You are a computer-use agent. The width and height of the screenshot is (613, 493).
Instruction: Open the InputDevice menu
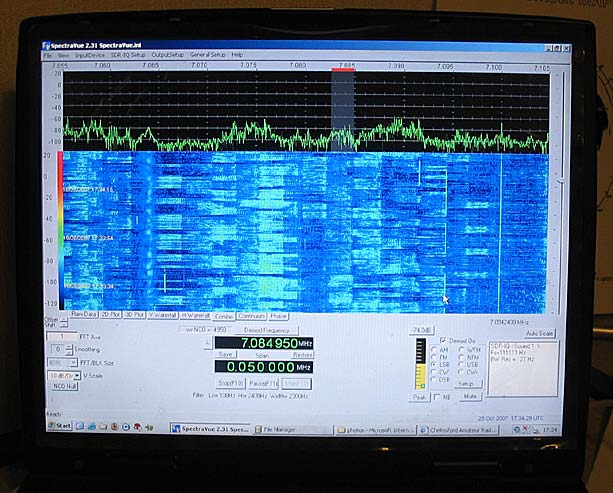pos(90,55)
